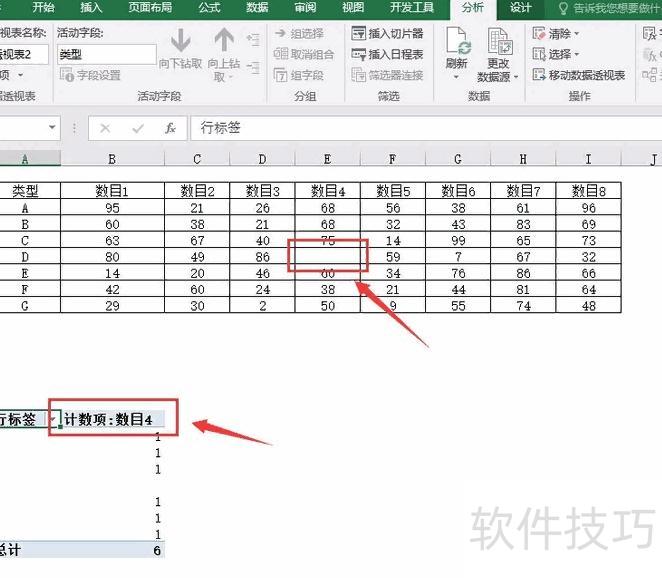Click the grand total value 6
The height and width of the screenshot is (578, 662).
[157, 550]
